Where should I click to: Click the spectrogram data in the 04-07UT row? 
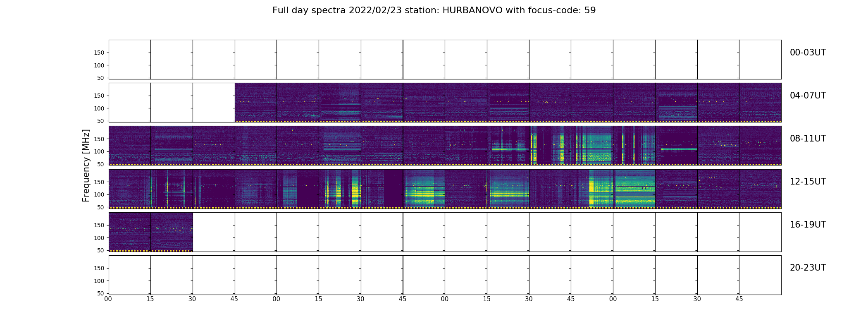click(508, 103)
